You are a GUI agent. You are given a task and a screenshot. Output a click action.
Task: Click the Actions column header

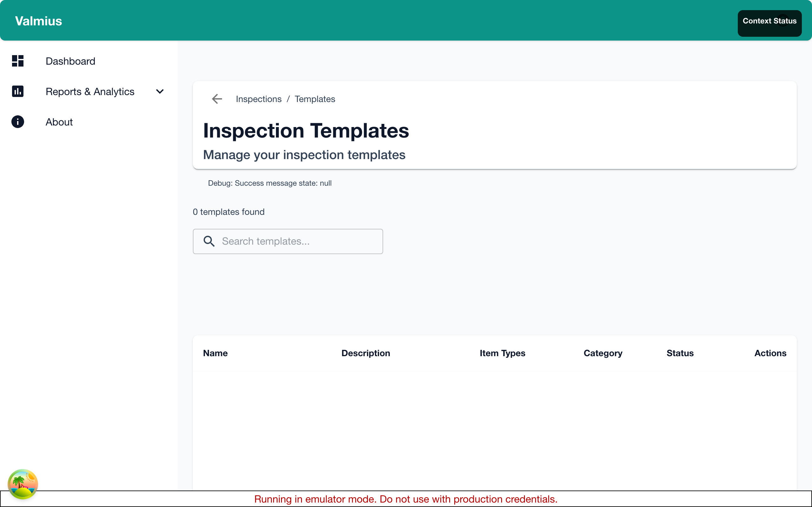[x=770, y=353]
